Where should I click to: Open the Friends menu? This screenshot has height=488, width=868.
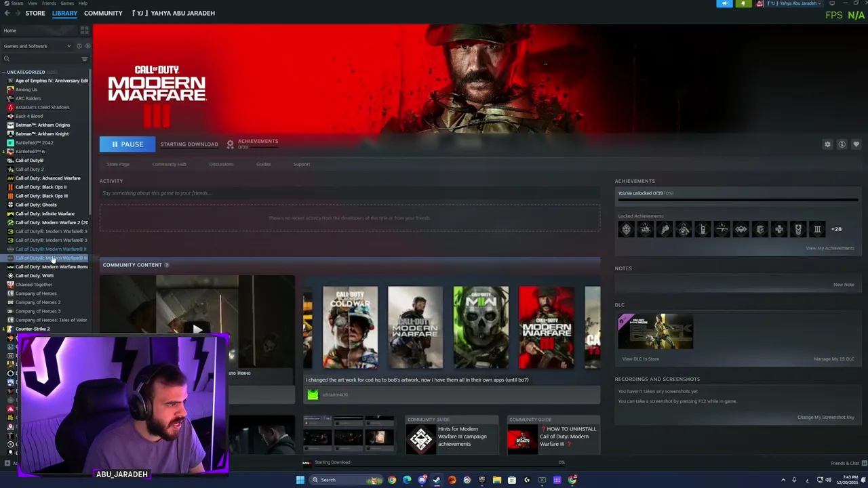pyautogui.click(x=49, y=3)
